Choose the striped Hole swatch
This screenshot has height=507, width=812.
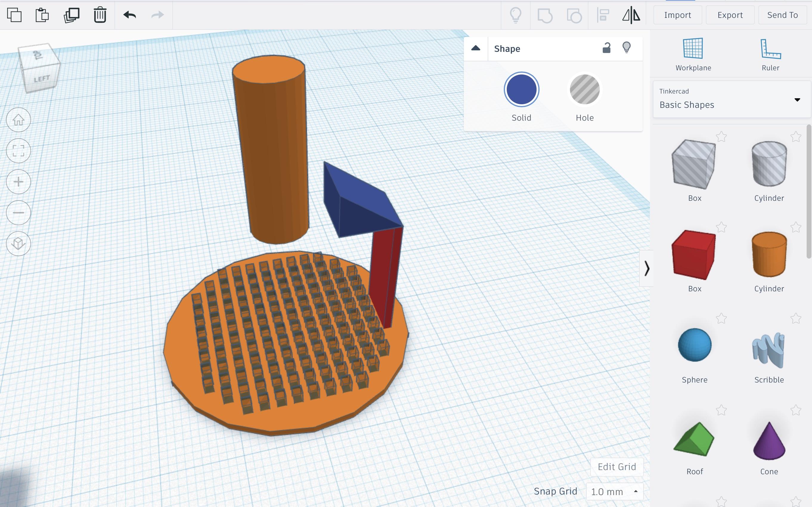coord(585,90)
